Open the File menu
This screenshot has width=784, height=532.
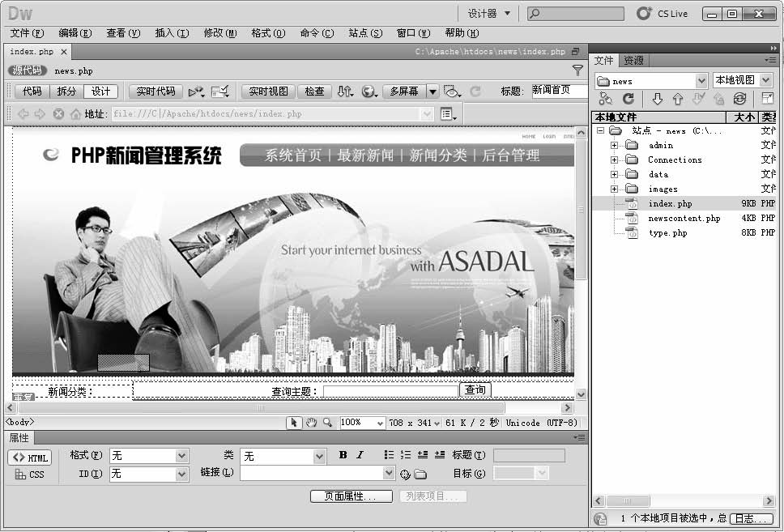click(27, 33)
